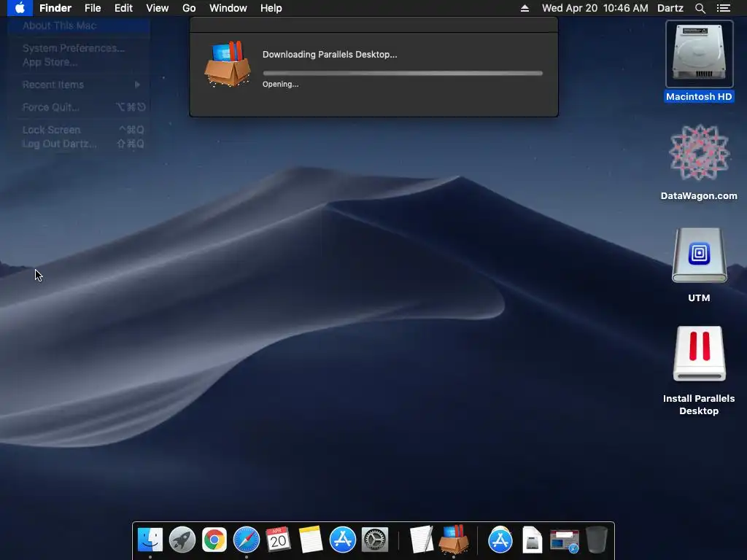Open the disk image file in Dock
Viewport: 747px width, 560px height.
[532, 540]
